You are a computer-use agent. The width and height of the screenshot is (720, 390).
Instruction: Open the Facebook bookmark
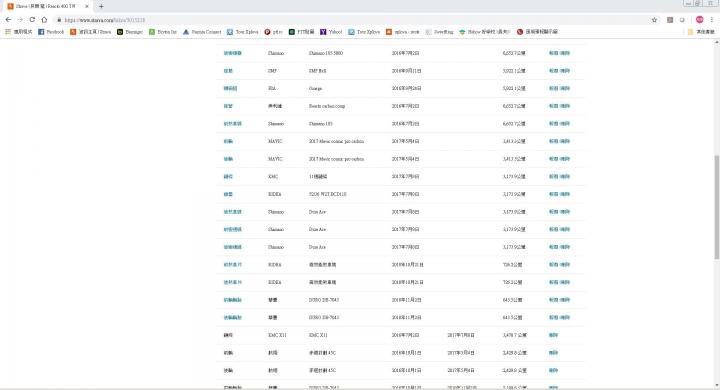[x=51, y=32]
